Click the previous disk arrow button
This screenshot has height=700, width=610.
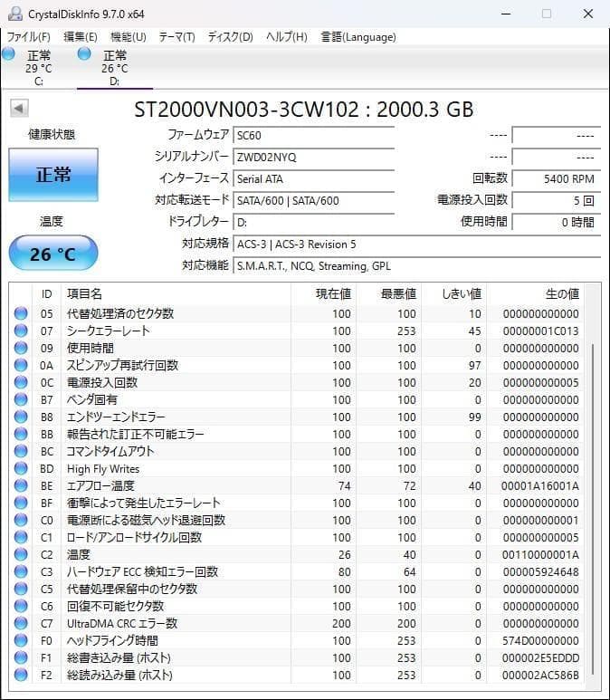19,108
